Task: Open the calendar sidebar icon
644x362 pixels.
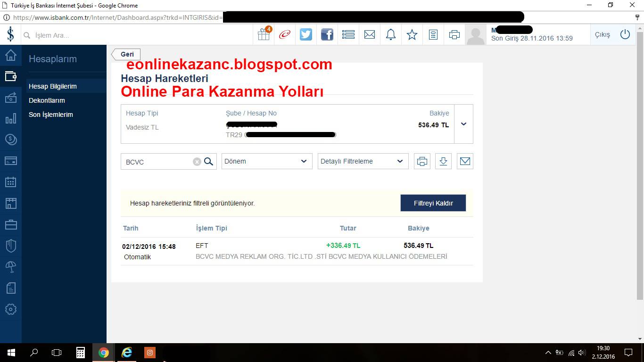Action: pyautogui.click(x=10, y=182)
